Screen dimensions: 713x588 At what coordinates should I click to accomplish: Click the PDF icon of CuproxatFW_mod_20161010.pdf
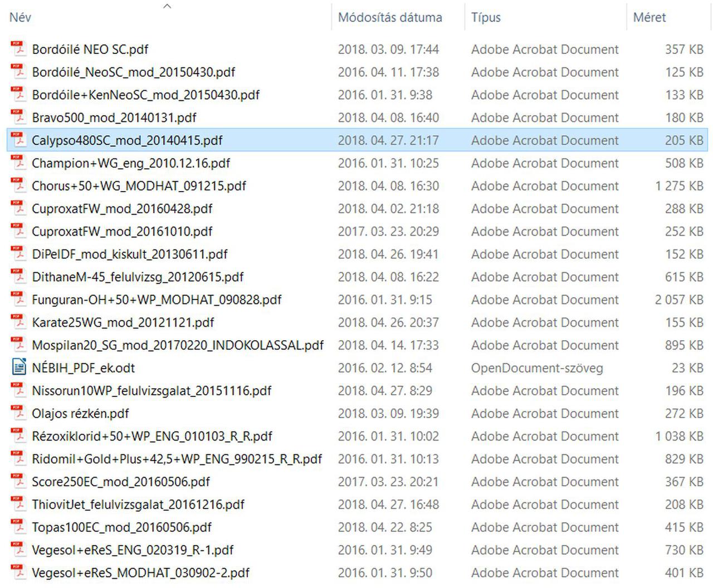(19, 232)
